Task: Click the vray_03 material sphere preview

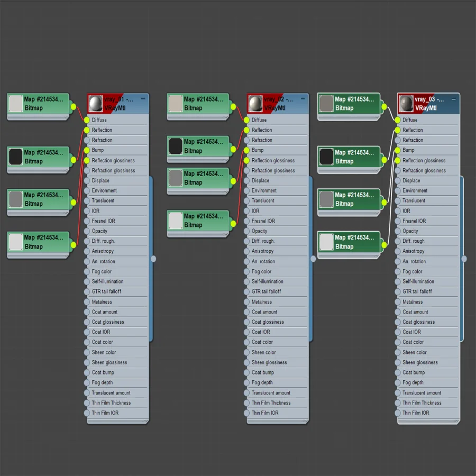Action: (406, 104)
